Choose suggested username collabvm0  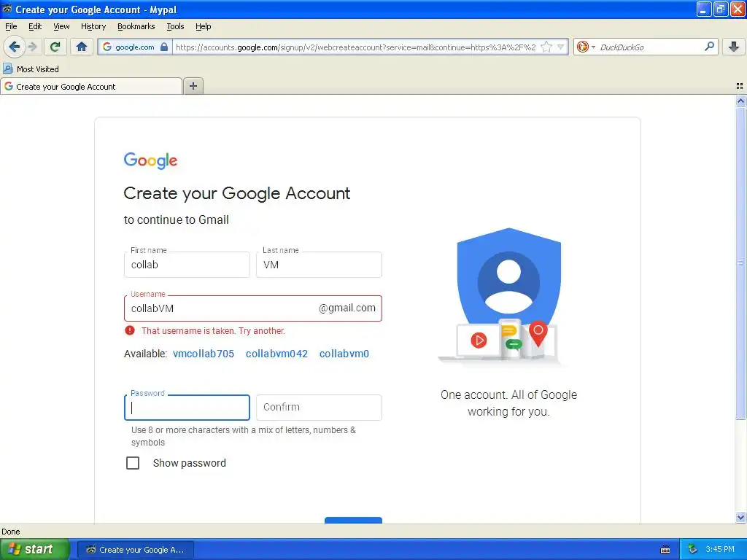[x=344, y=354]
